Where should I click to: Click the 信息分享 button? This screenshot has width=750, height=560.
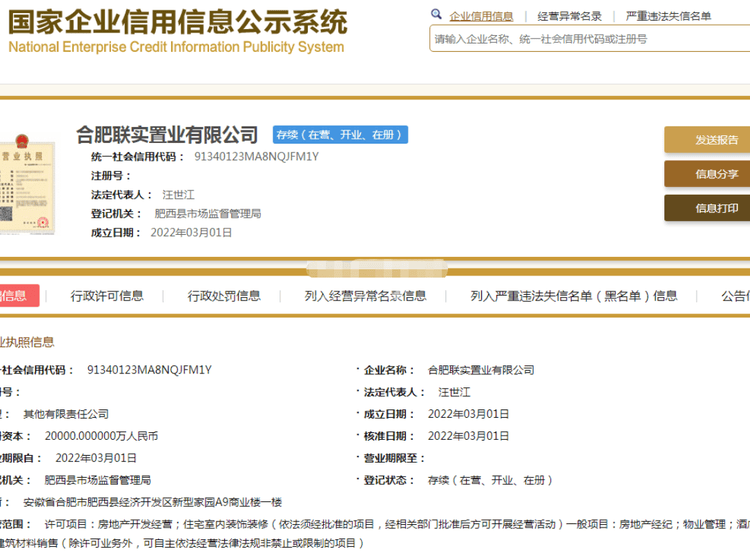point(707,174)
